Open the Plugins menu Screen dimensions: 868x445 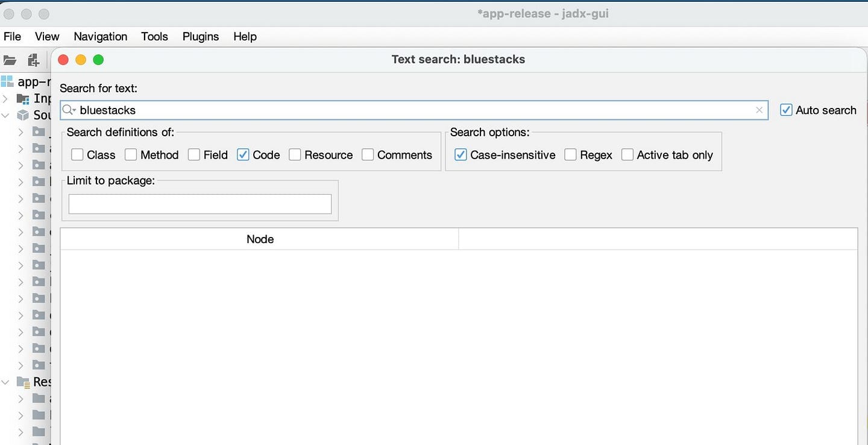(201, 36)
